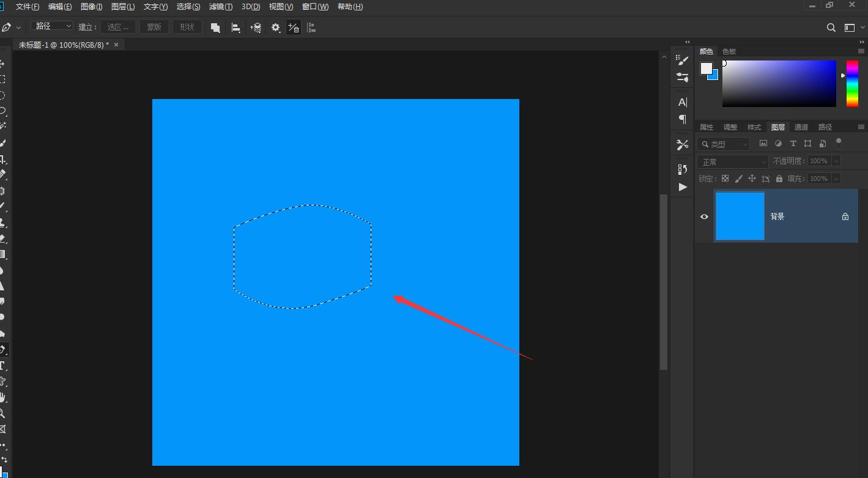
Task: Open the Brush Settings panel icon
Action: click(x=683, y=60)
